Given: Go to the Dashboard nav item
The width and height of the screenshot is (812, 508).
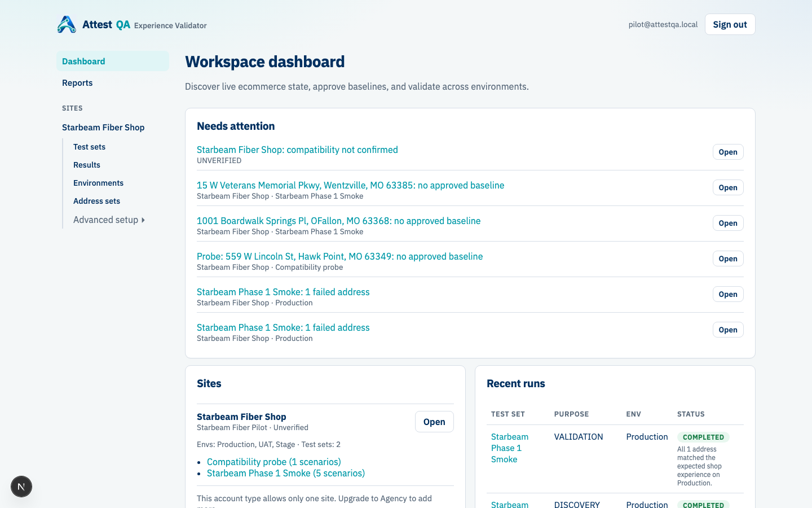Looking at the screenshot, I should pyautogui.click(x=113, y=61).
